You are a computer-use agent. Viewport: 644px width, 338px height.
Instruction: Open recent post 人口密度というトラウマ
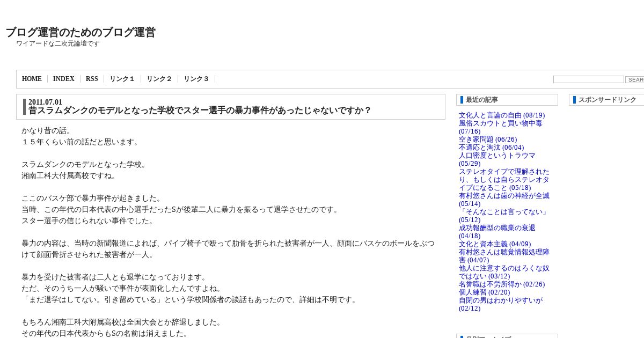tap(497, 159)
